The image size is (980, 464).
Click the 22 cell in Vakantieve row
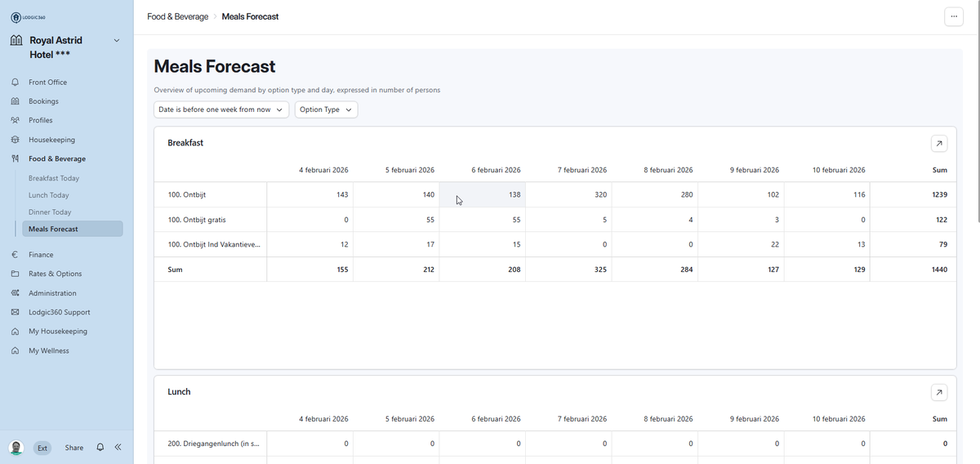coord(741,245)
